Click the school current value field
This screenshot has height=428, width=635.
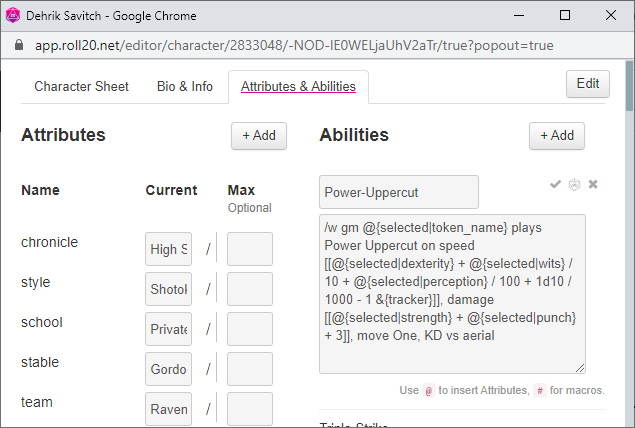pyautogui.click(x=168, y=329)
